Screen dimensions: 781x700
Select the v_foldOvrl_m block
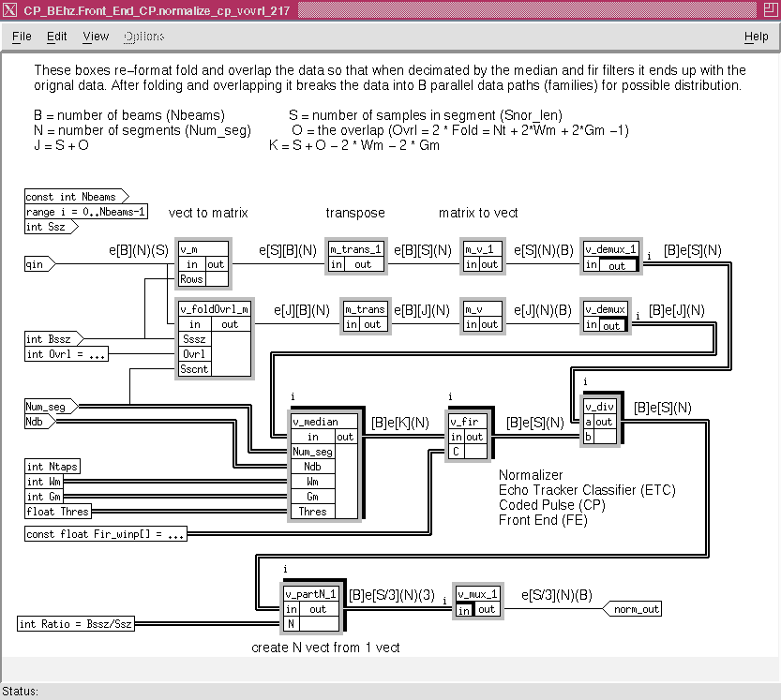(x=214, y=309)
